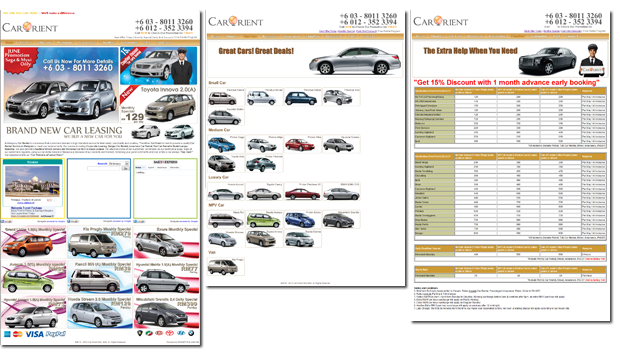
Task: Open Promotion tab in home page navigation
Action: (64, 42)
